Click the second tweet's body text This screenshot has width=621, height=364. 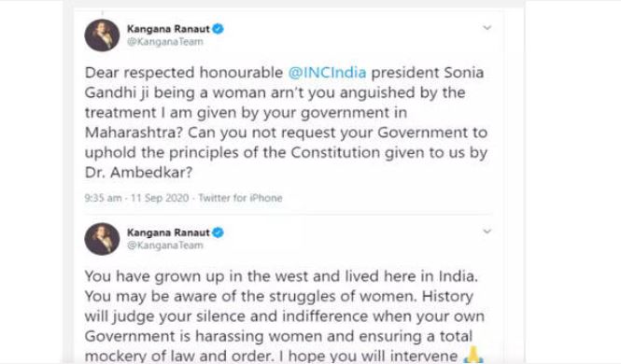click(285, 315)
